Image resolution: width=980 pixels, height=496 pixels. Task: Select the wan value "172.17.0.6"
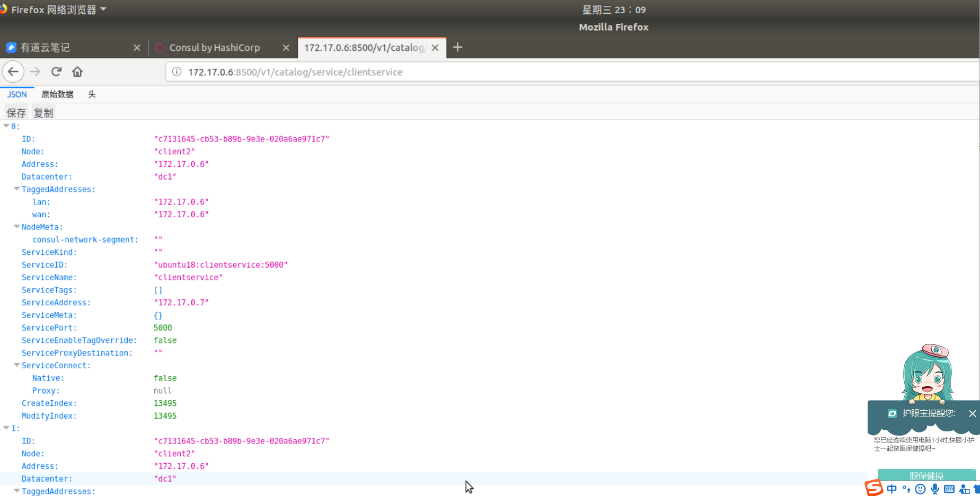pyautogui.click(x=181, y=215)
